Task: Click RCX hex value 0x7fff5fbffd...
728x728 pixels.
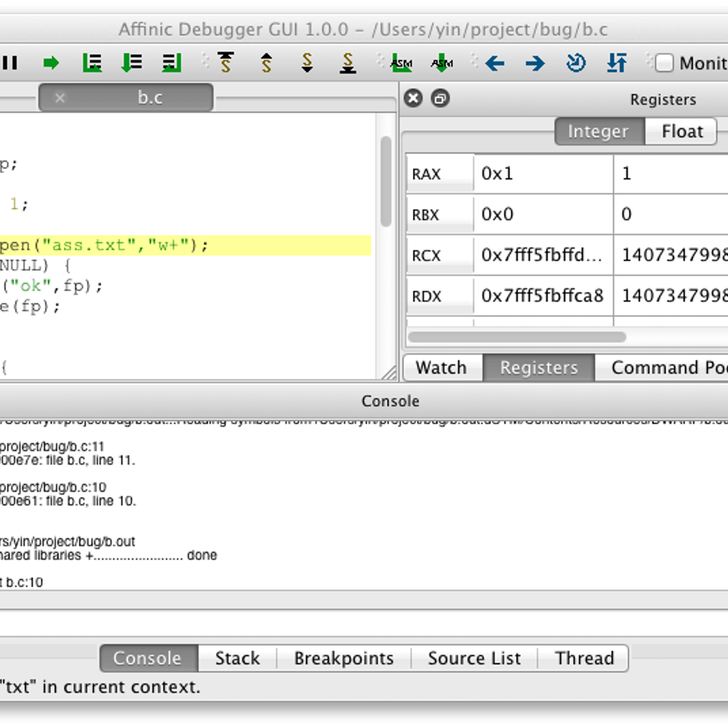Action: [543, 255]
